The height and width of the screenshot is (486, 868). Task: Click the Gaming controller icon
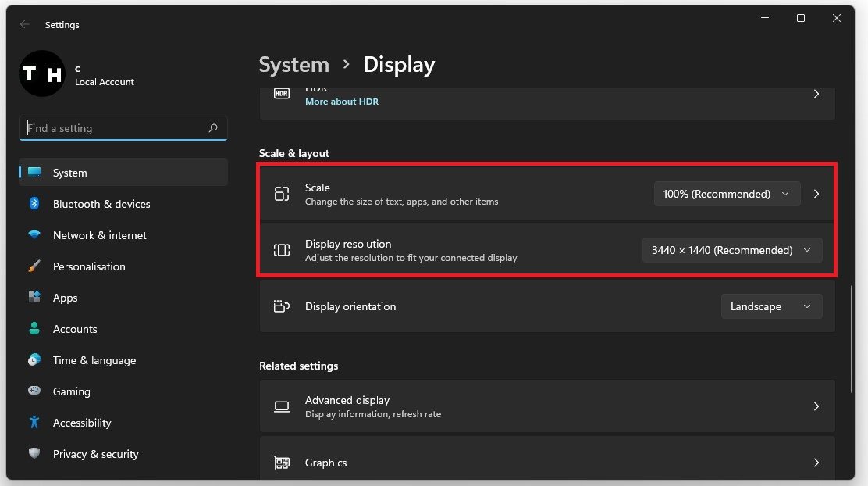[x=34, y=391]
